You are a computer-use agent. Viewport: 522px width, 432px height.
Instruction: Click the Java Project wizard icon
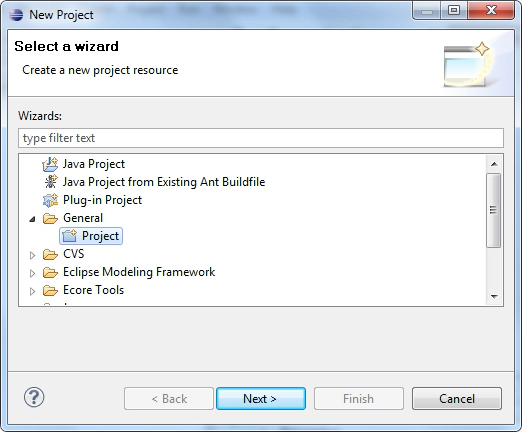50,164
